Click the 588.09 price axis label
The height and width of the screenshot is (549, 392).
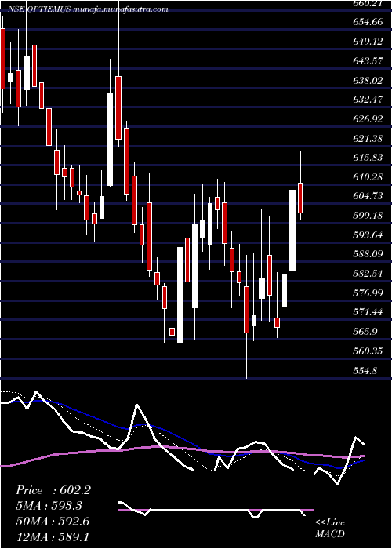(368, 254)
